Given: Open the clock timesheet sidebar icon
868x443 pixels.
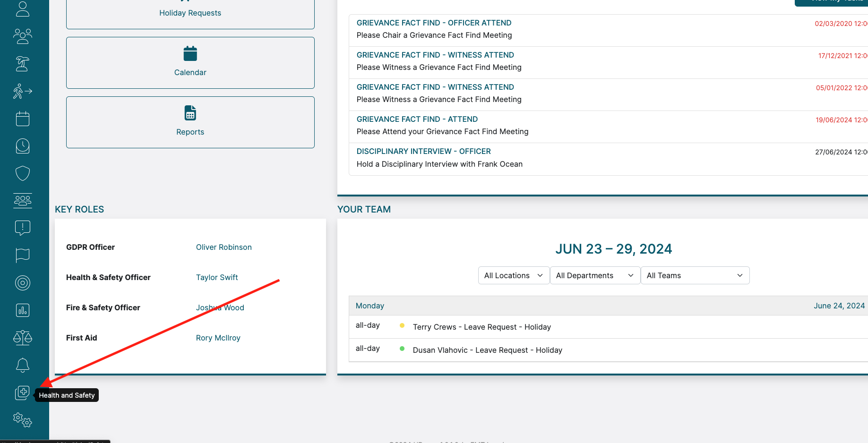Looking at the screenshot, I should 22,146.
